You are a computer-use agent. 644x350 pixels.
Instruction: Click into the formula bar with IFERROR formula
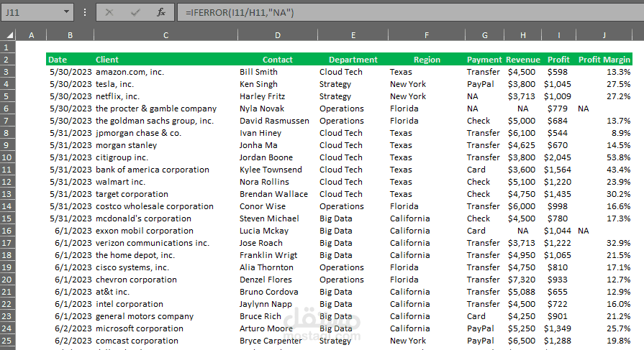(x=411, y=12)
